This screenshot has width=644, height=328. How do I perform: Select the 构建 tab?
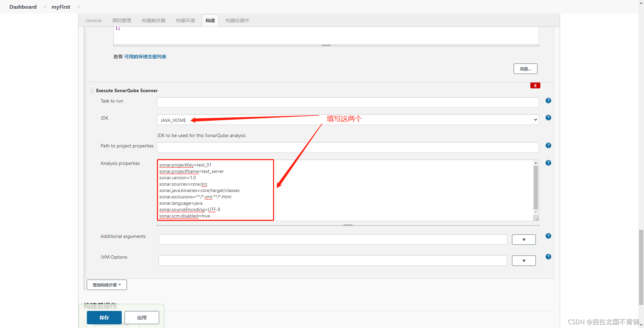(210, 20)
